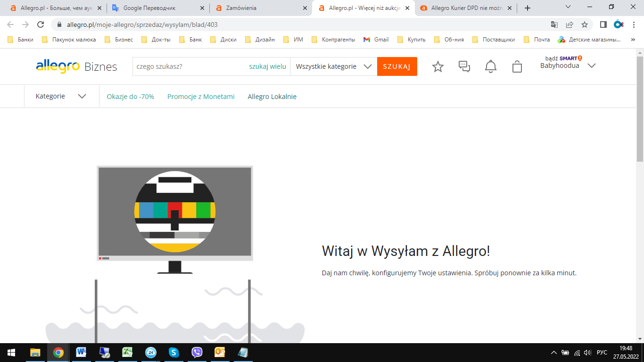Bookmark this page using the address bar star
This screenshot has width=644, height=362.
(x=585, y=25)
